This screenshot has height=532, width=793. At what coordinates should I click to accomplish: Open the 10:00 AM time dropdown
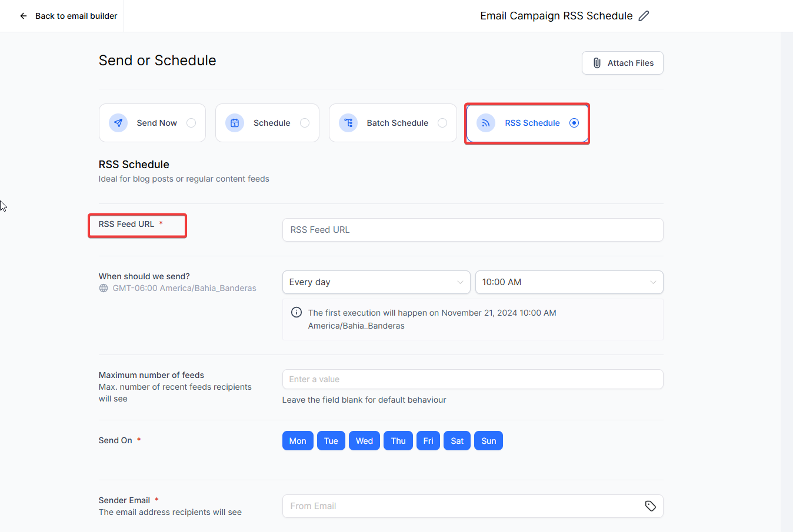click(569, 282)
